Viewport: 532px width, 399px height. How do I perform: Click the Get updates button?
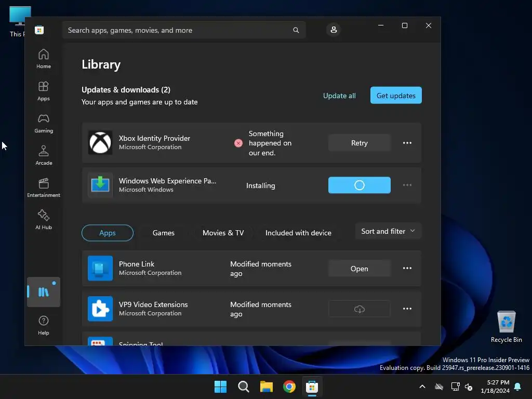[396, 96]
